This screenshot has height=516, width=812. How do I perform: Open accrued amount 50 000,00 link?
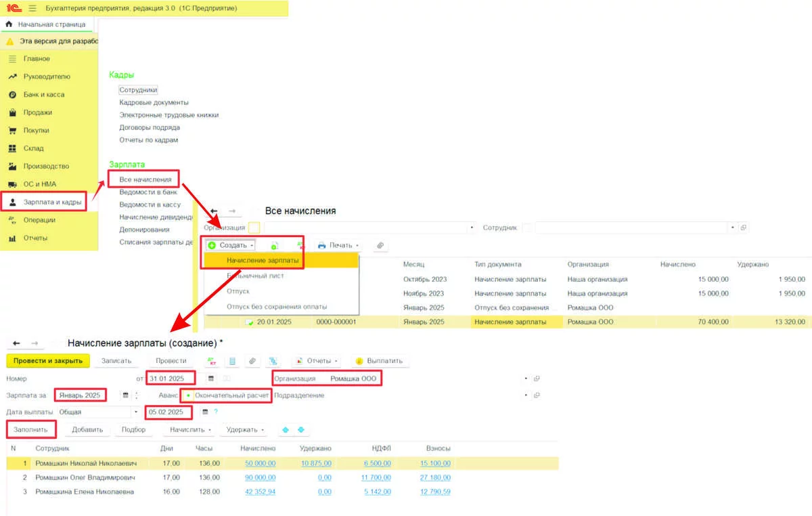coord(259,463)
